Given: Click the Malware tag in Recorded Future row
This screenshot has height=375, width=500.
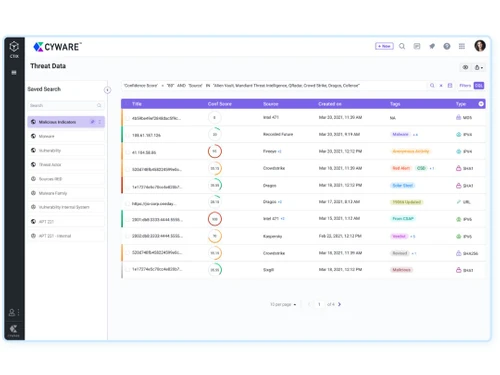Looking at the screenshot, I should tap(400, 134).
